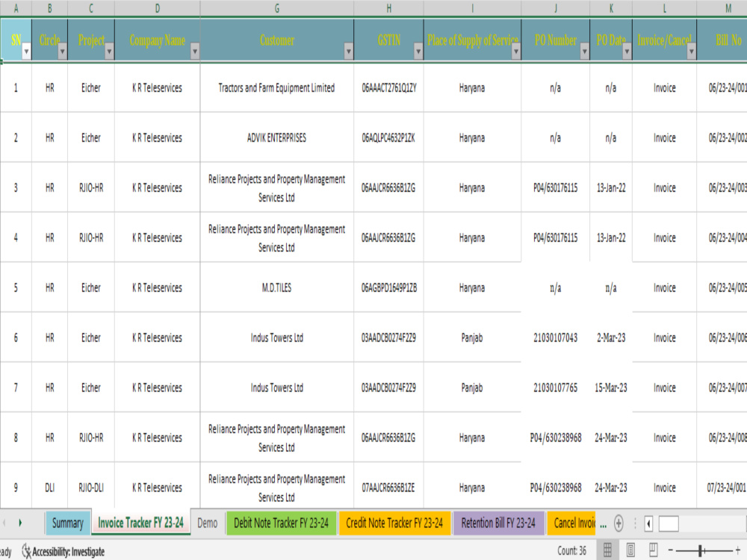Screen dimensions: 747x560
Task: Select GSTIN cell 06AQLPC4632P1ZK
Action: (x=388, y=137)
